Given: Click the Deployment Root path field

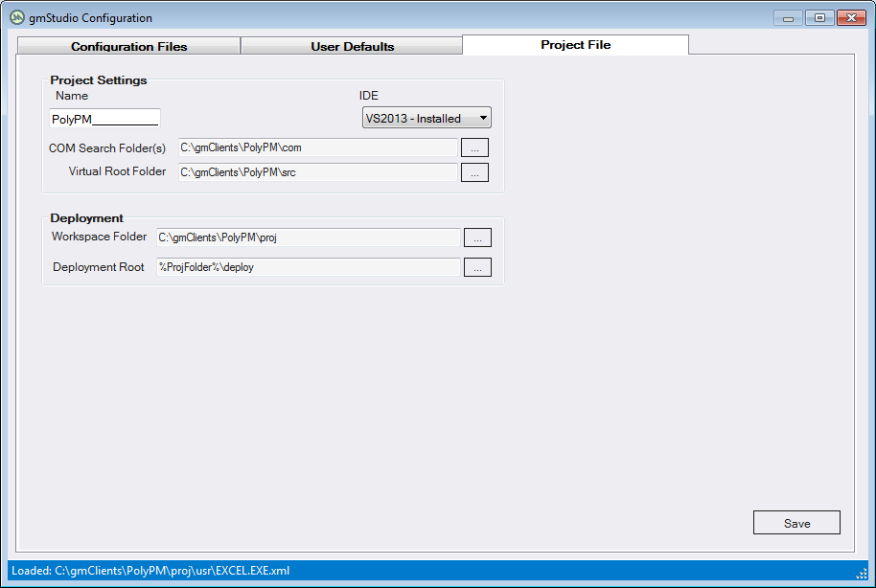Looking at the screenshot, I should click(308, 267).
